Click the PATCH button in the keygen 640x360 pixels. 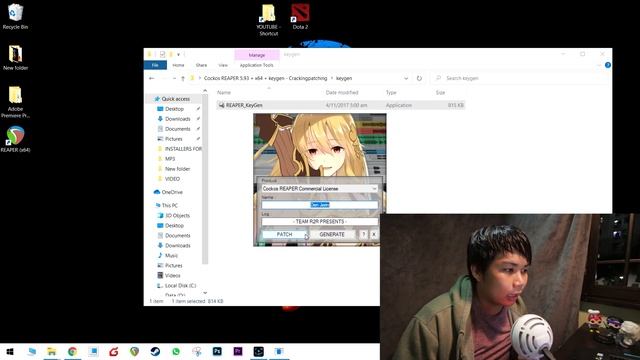tap(284, 234)
